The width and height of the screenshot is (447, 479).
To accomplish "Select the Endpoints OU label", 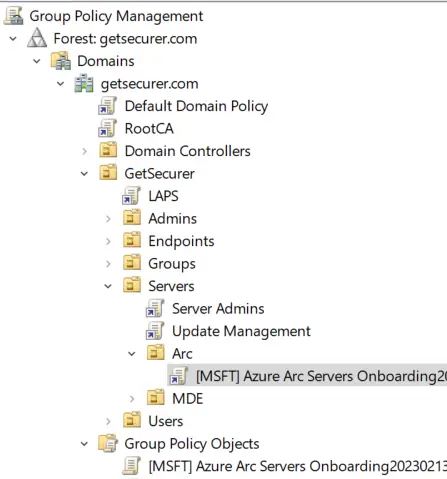I will point(181,241).
